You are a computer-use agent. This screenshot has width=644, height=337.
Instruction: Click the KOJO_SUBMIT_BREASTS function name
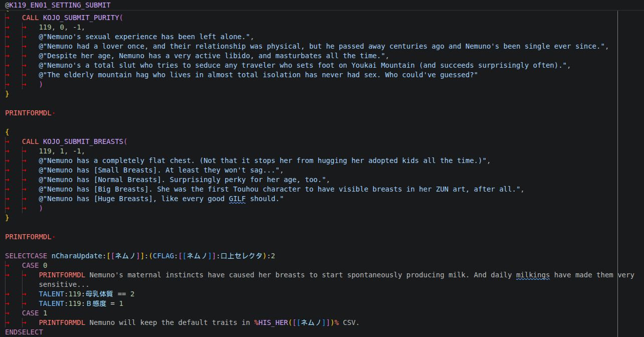pyautogui.click(x=83, y=141)
